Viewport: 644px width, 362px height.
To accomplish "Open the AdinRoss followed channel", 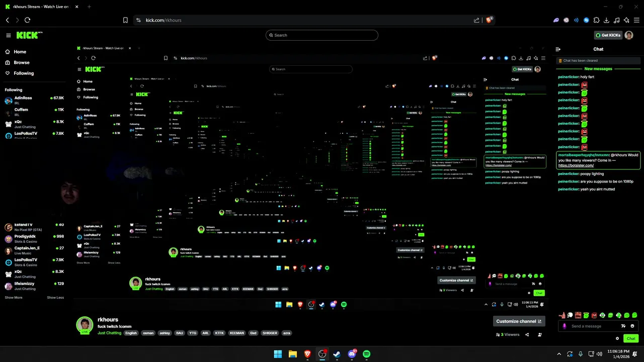I will pyautogui.click(x=34, y=100).
